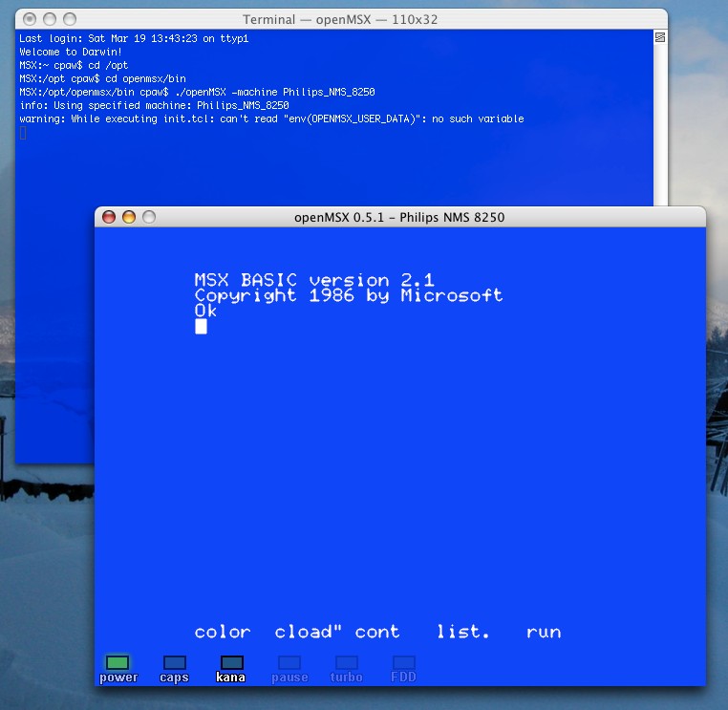Click the 'warning: While executing init.tcl' line
The width and height of the screenshot is (728, 710).
(271, 118)
